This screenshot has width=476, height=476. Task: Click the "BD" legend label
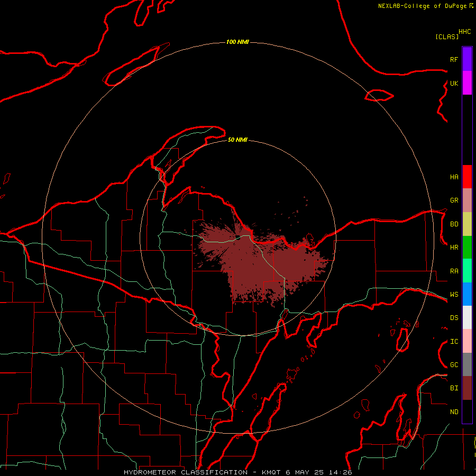coord(454,224)
